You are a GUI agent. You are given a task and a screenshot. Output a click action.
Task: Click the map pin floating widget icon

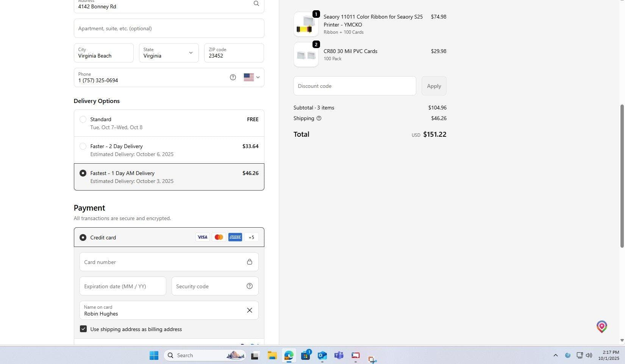pos(602,327)
